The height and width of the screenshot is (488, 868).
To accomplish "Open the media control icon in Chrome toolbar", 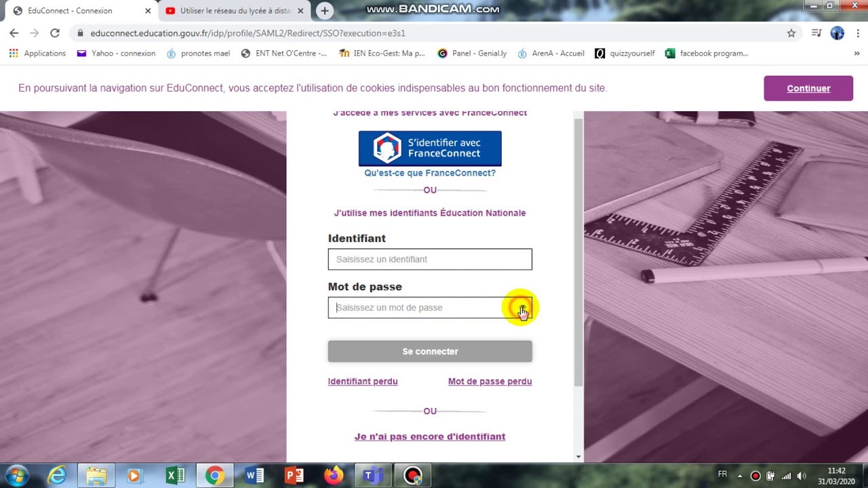I will [816, 33].
